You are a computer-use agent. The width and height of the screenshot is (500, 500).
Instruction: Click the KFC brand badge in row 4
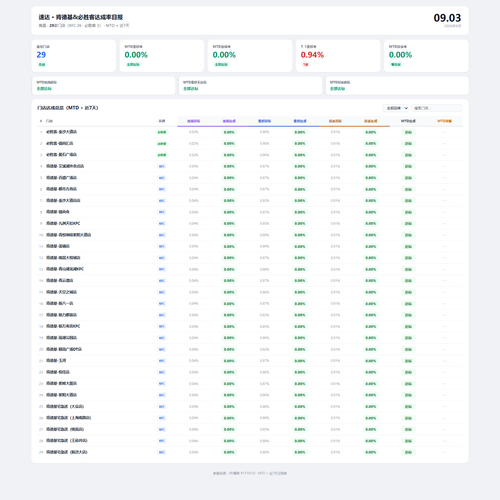[x=162, y=166]
